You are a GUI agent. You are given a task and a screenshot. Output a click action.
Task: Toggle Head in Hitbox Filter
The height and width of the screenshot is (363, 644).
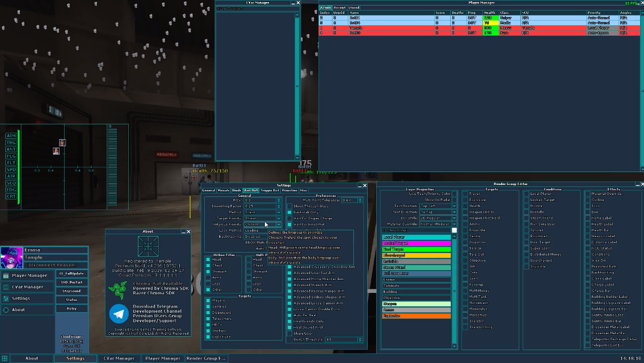(208, 260)
